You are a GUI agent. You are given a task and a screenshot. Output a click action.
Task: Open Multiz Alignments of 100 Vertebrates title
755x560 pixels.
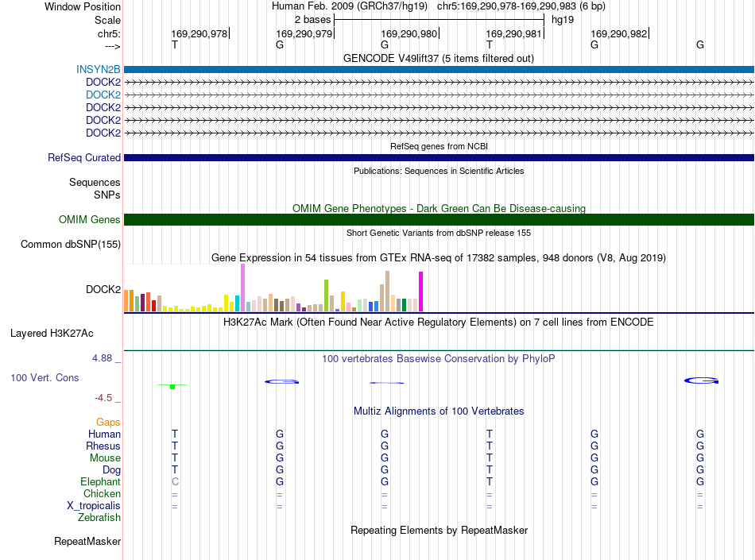(439, 411)
